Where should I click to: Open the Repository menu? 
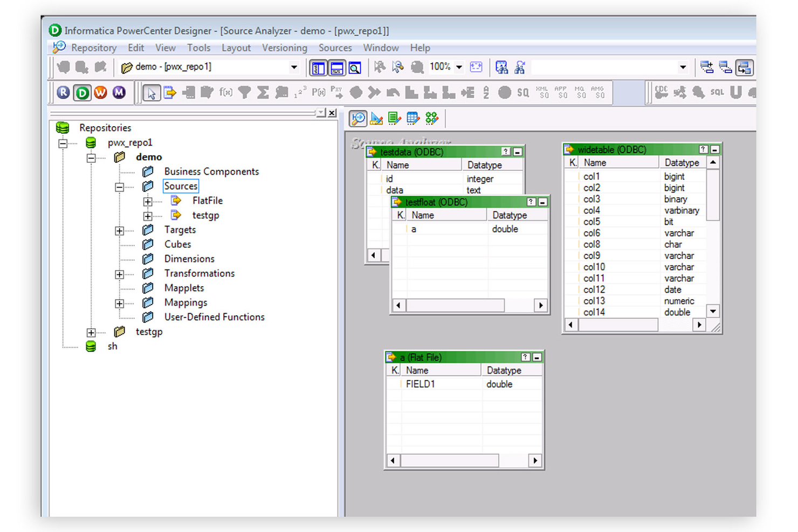coord(94,48)
